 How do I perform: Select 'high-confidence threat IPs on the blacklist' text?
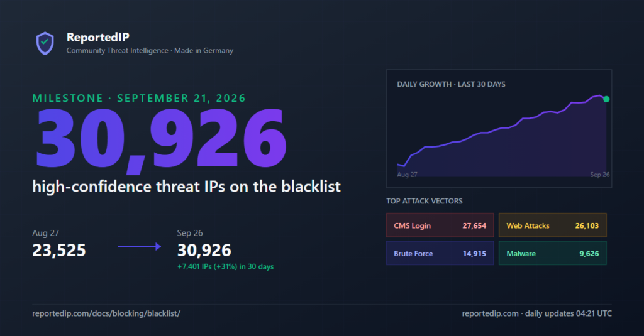point(186,187)
